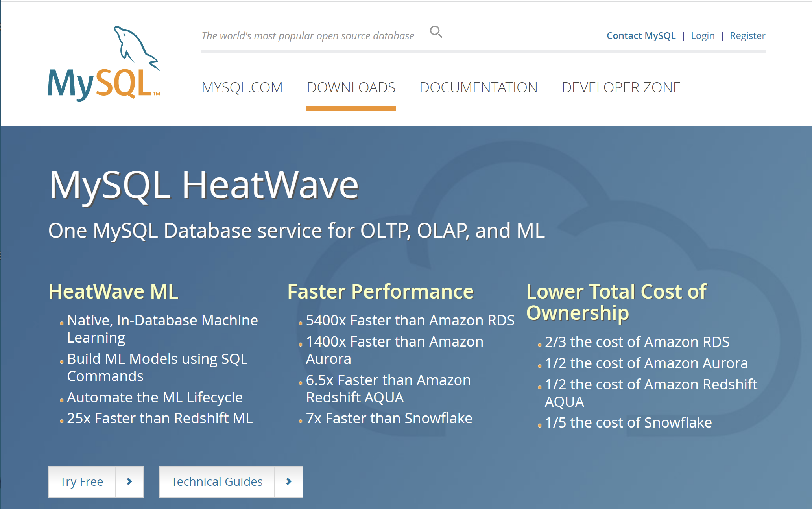812x509 pixels.
Task: Click Lower Total Cost of Ownership heading
Action: click(x=616, y=302)
